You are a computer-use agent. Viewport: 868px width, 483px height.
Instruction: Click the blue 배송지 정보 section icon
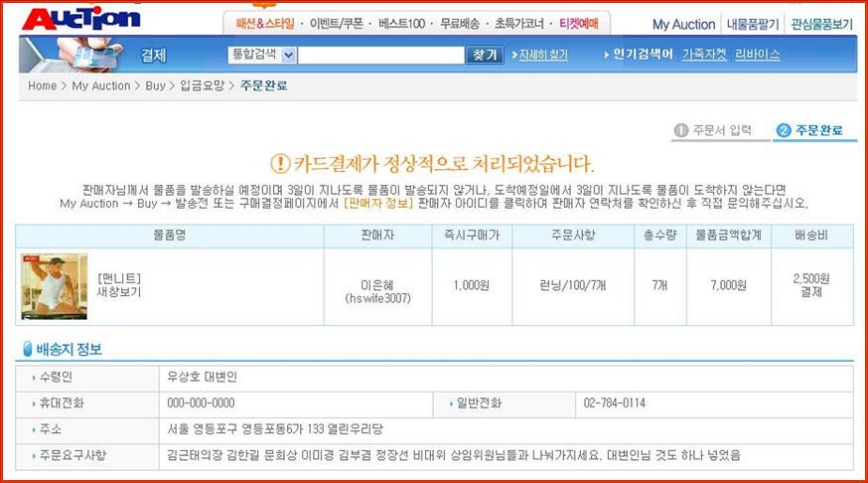coord(27,349)
